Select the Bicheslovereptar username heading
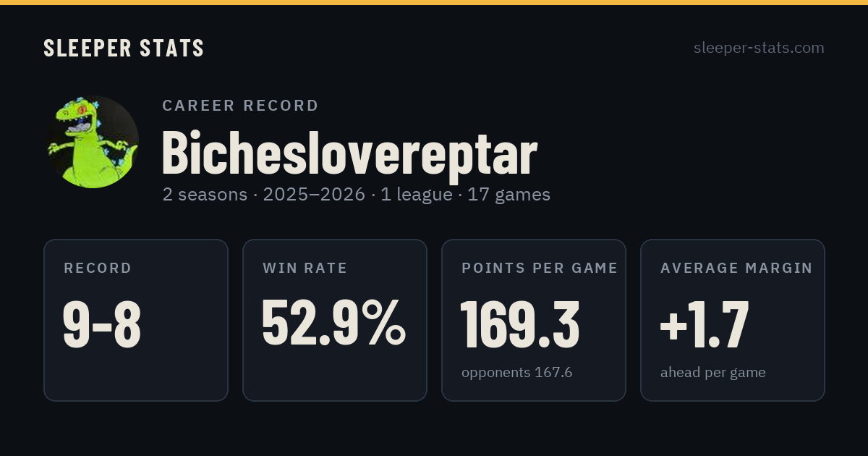This screenshot has height=456, width=868. 349,153
